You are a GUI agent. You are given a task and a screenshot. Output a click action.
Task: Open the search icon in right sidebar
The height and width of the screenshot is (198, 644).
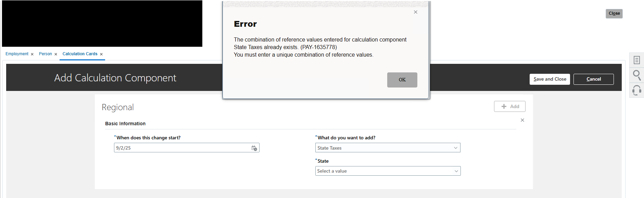[x=636, y=75]
